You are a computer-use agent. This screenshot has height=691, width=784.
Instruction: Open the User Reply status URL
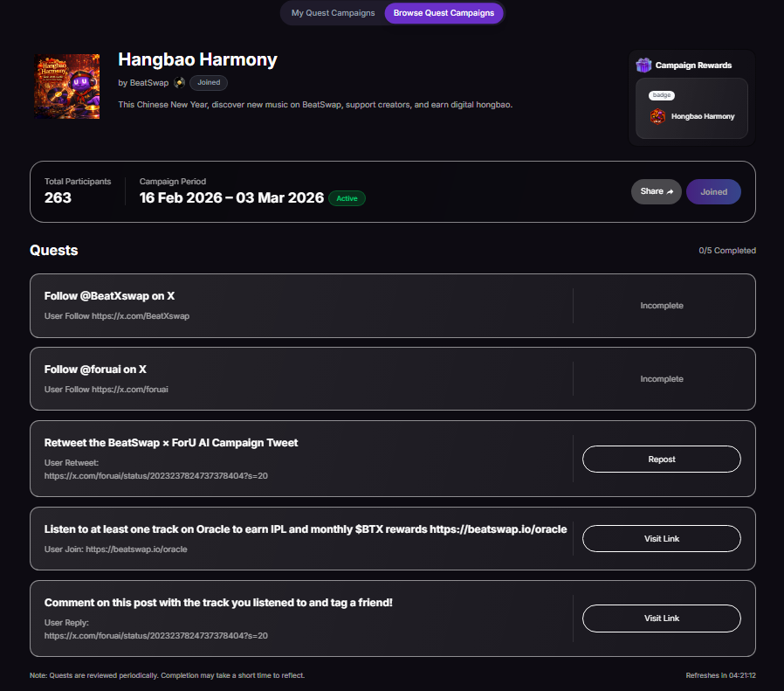(x=156, y=636)
